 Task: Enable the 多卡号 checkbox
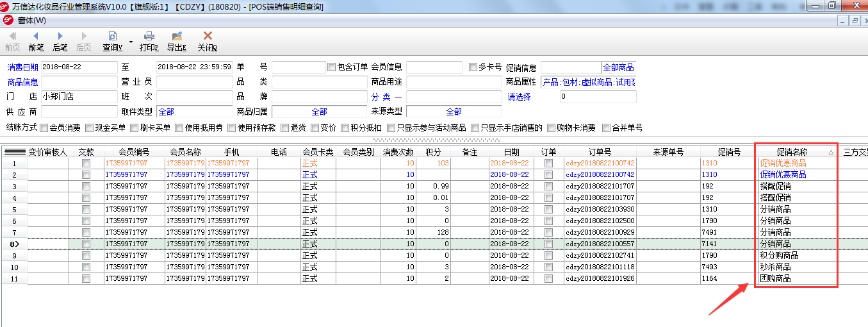click(x=473, y=67)
